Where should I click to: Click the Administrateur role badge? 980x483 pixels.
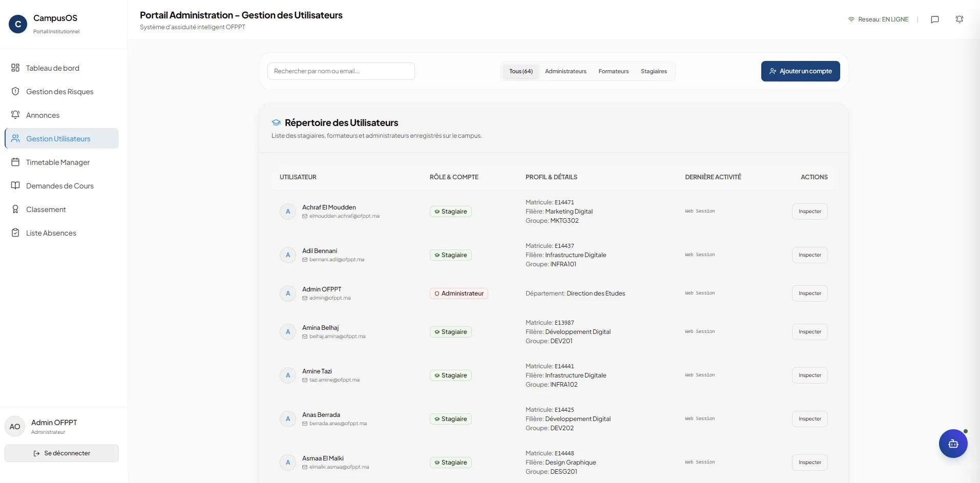click(459, 293)
